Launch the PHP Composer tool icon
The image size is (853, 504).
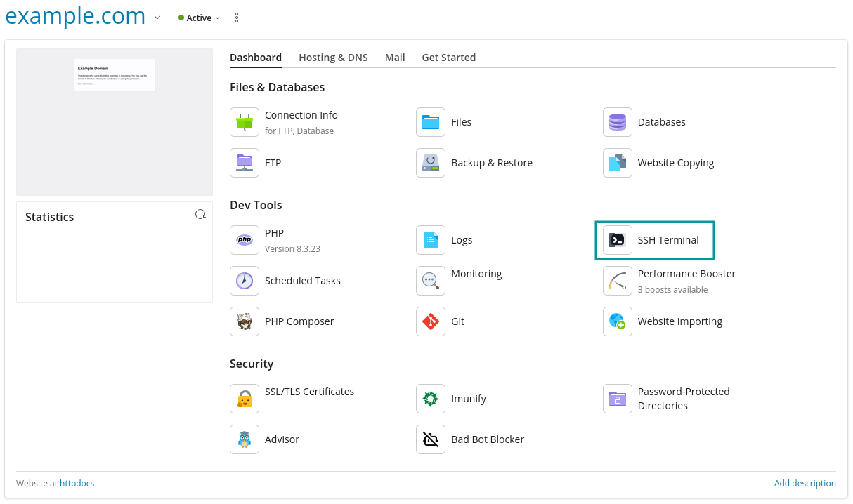click(x=245, y=321)
